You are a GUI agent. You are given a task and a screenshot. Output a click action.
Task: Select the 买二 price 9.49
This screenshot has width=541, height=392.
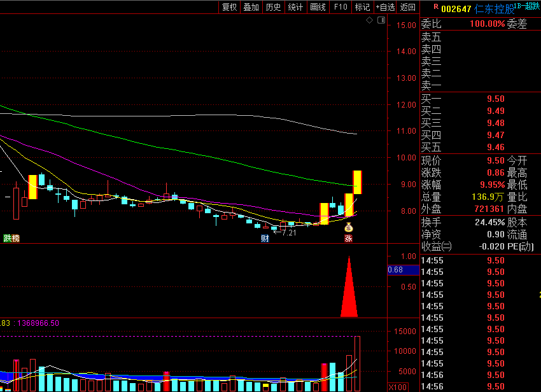click(x=495, y=111)
